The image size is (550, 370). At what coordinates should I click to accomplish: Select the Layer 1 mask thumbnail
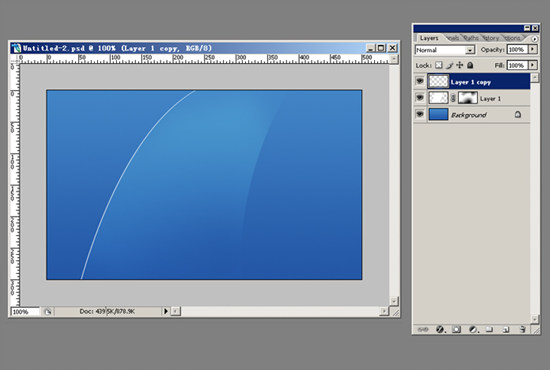(x=468, y=98)
